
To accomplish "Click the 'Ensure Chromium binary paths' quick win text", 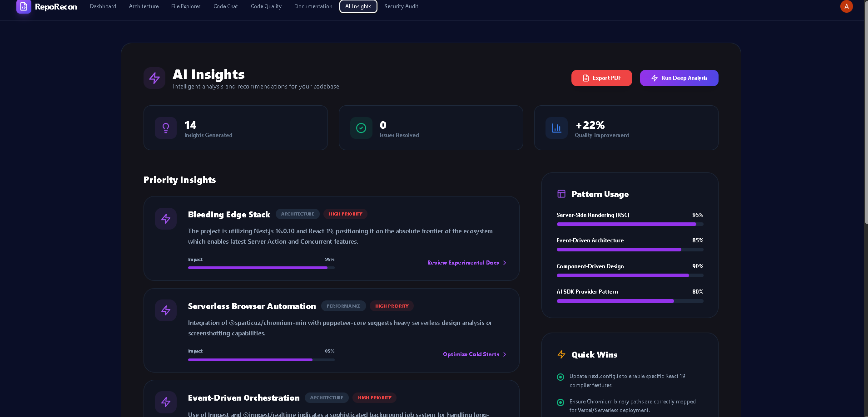I will click(x=633, y=406).
